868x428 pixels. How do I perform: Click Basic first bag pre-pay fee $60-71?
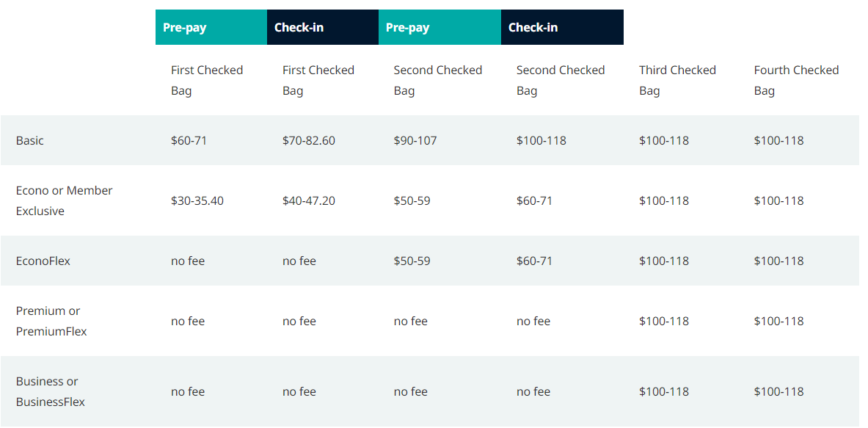pos(189,140)
